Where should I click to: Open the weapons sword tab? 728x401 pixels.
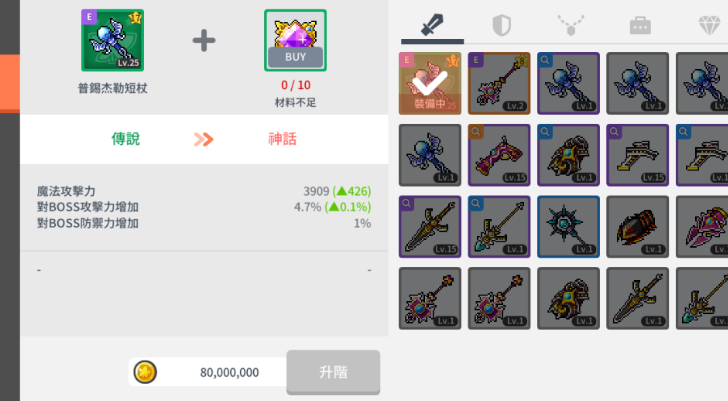(432, 26)
